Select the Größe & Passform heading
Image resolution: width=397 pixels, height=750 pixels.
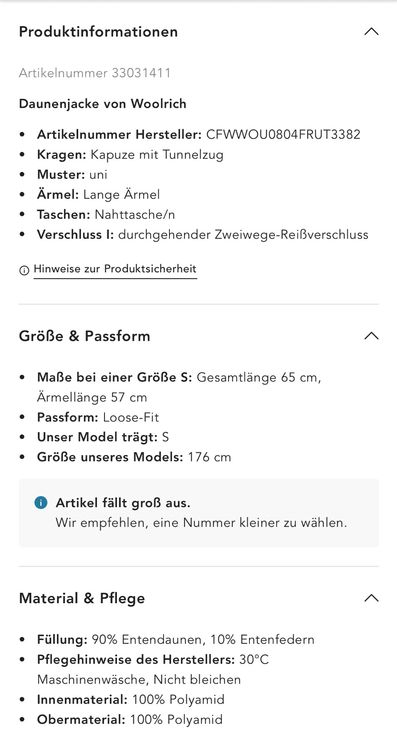84,336
